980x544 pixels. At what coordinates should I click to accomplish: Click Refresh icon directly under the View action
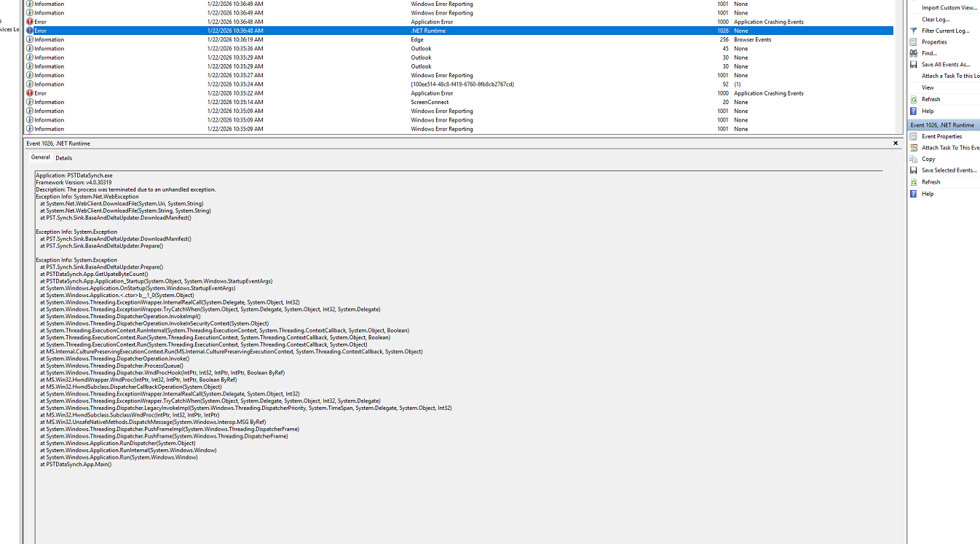[914, 99]
